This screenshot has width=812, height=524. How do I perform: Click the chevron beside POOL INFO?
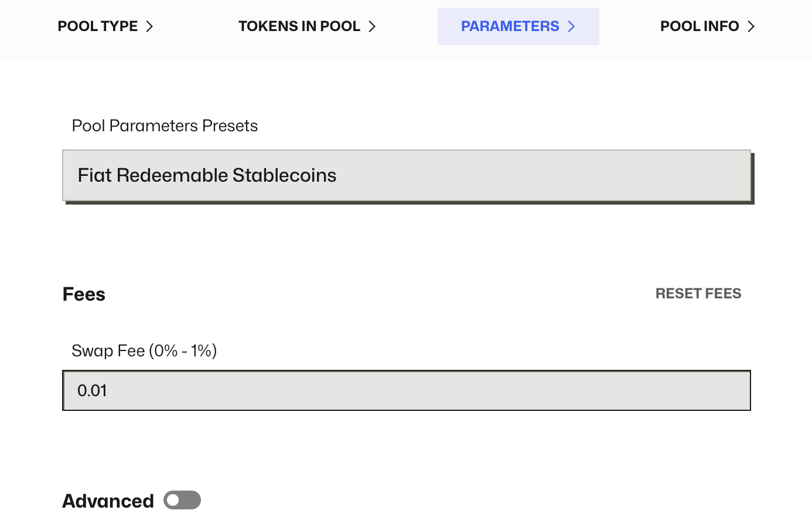point(752,26)
